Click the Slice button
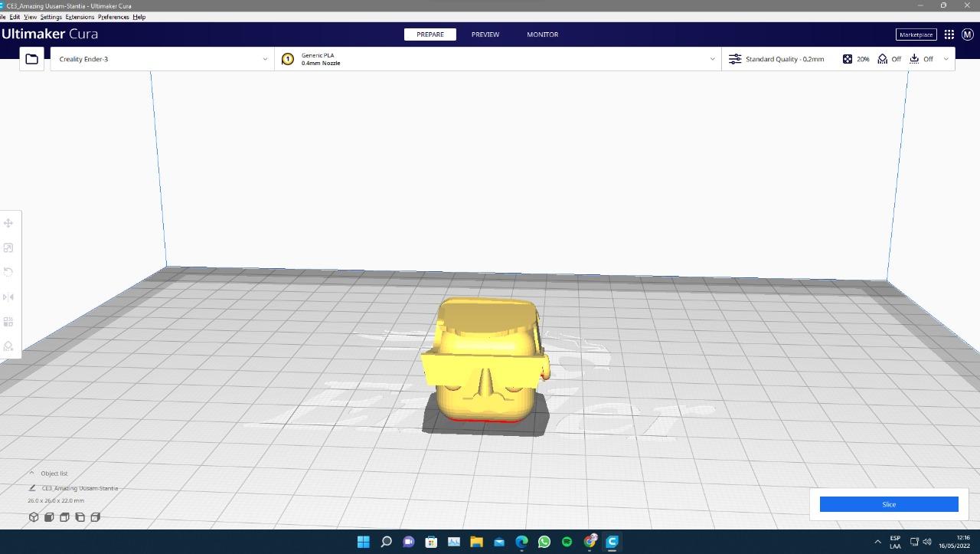This screenshot has width=980, height=554. [889, 504]
